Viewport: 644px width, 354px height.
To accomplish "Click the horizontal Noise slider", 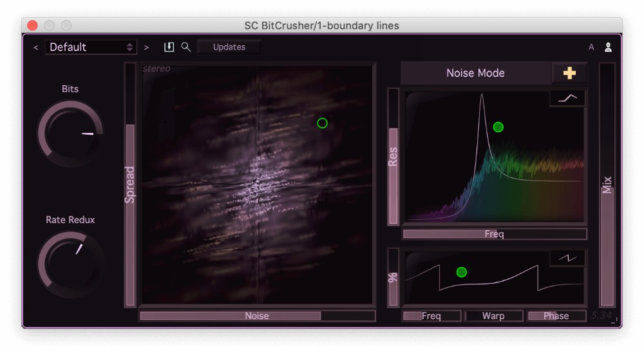I will pos(257,316).
